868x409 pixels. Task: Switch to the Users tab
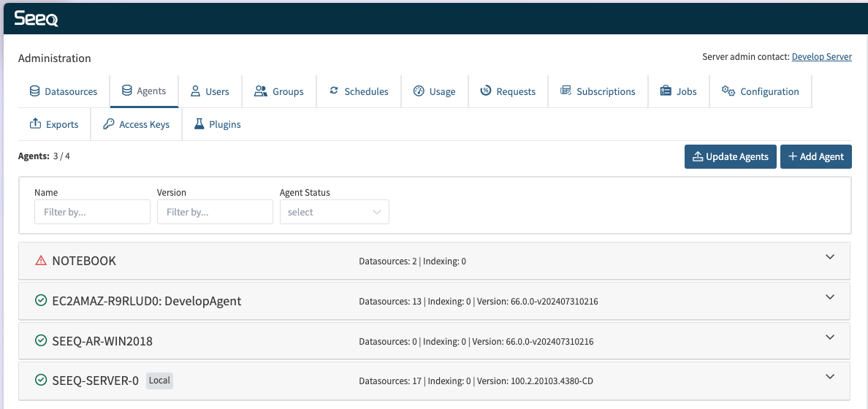pos(210,91)
